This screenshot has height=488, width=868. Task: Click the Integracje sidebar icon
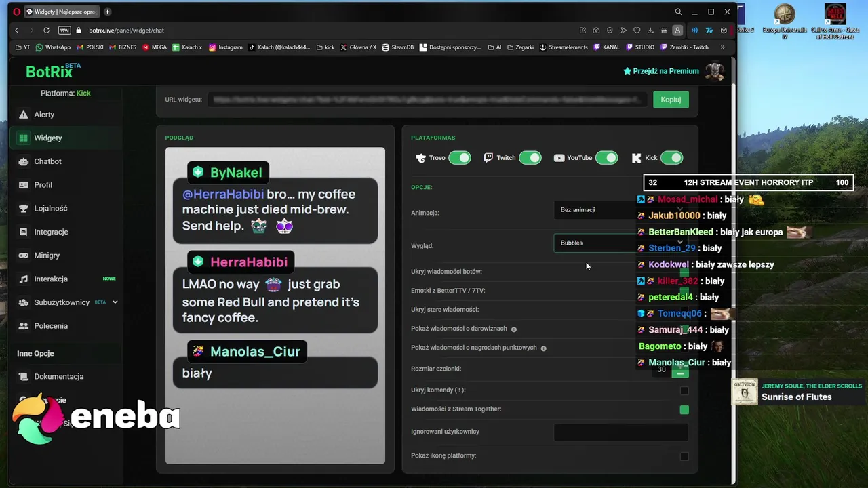(x=24, y=232)
